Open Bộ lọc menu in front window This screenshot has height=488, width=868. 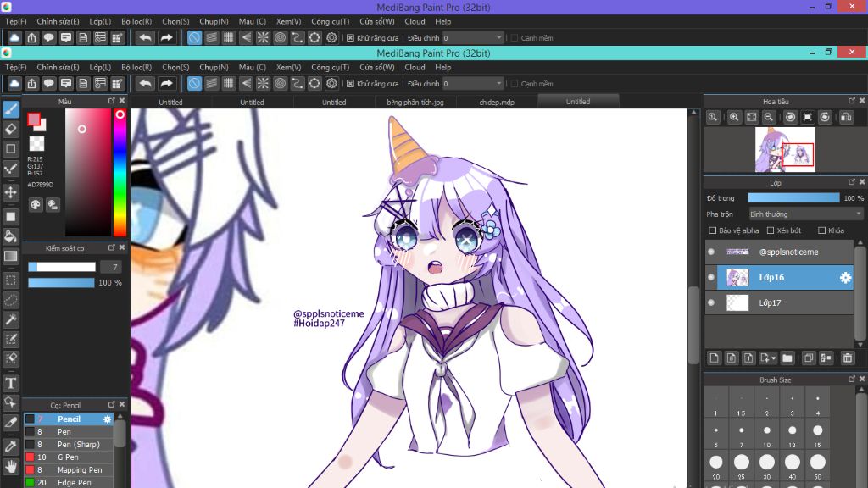136,67
